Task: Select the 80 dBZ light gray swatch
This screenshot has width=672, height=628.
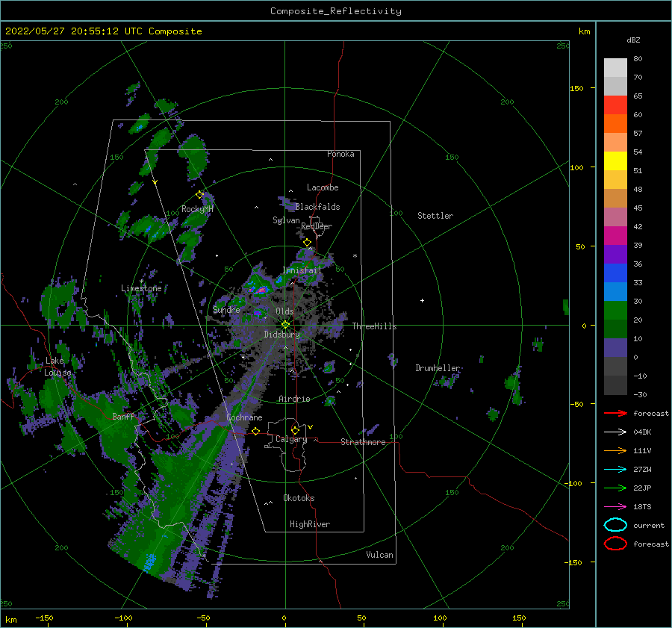Action: pyautogui.click(x=615, y=67)
